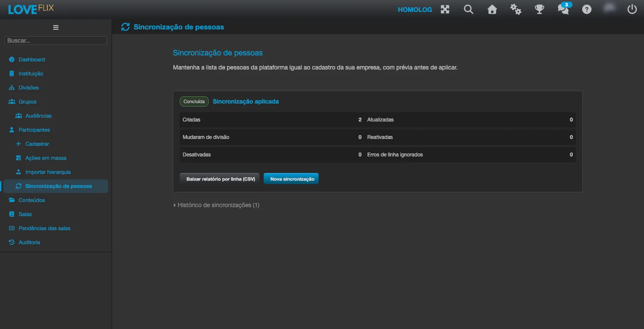Click the Concluída status badge

pyautogui.click(x=194, y=101)
